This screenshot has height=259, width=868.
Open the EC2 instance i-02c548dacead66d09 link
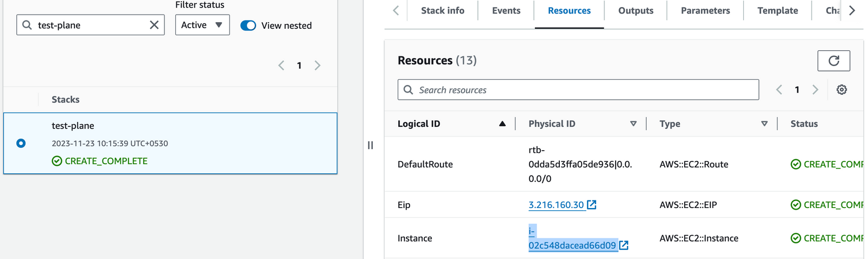click(572, 245)
